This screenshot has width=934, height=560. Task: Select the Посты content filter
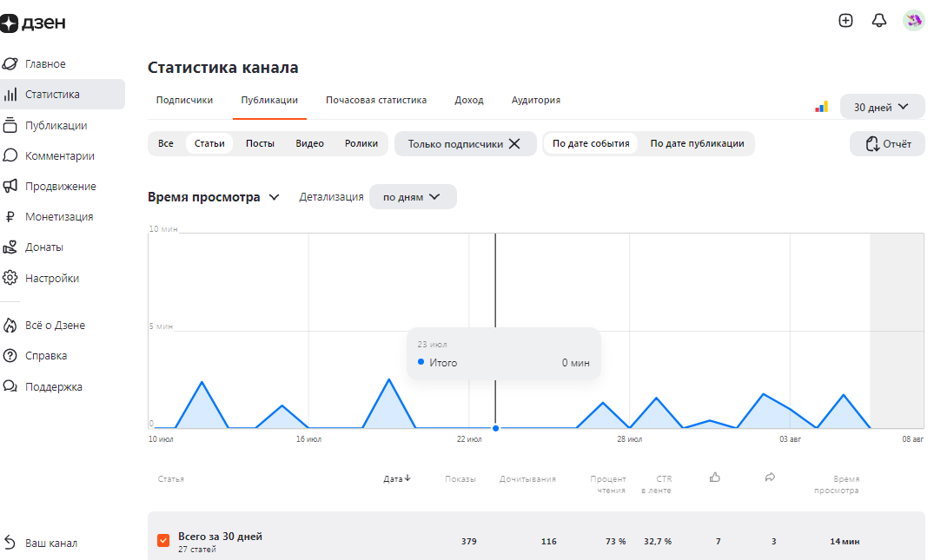coord(261,143)
